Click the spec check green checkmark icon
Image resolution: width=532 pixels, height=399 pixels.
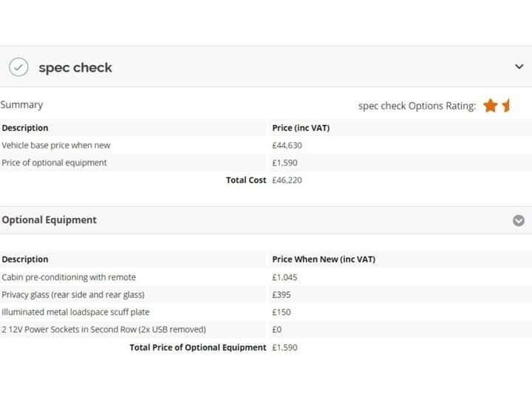click(x=18, y=66)
